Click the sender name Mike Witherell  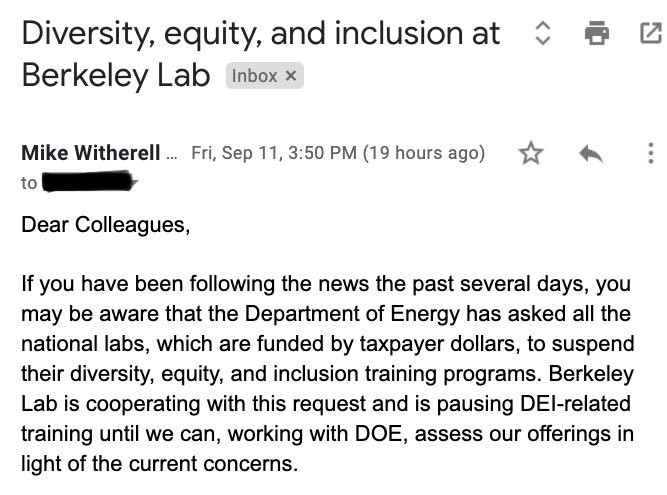(90, 153)
